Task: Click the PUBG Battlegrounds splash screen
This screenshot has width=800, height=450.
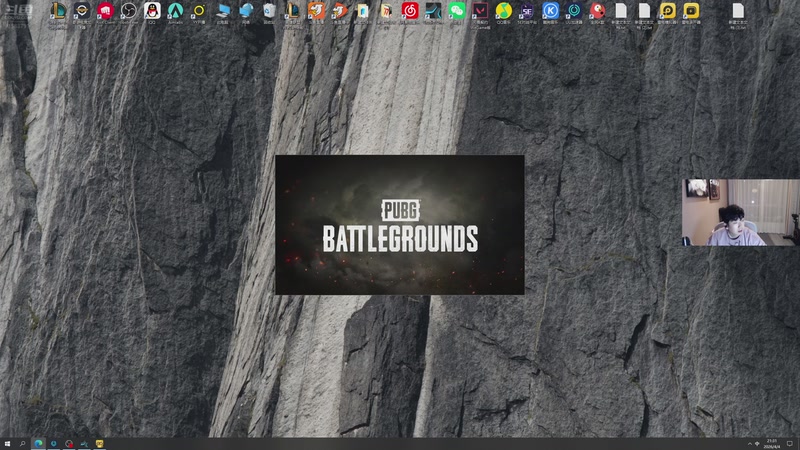Action: click(399, 225)
